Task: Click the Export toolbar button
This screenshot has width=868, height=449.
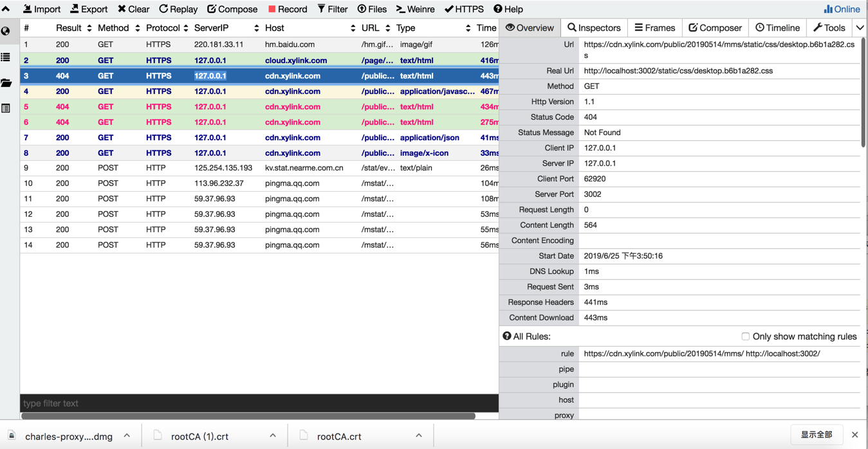Action: [89, 9]
